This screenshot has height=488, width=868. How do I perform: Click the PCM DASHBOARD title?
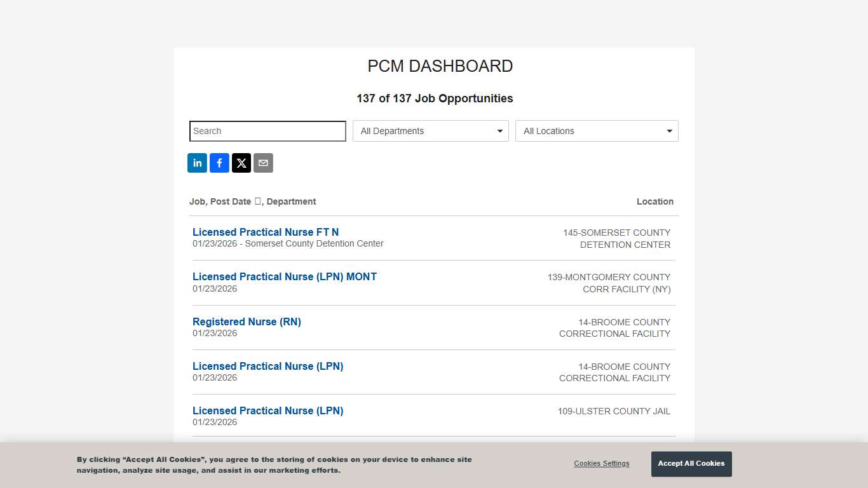coord(440,66)
